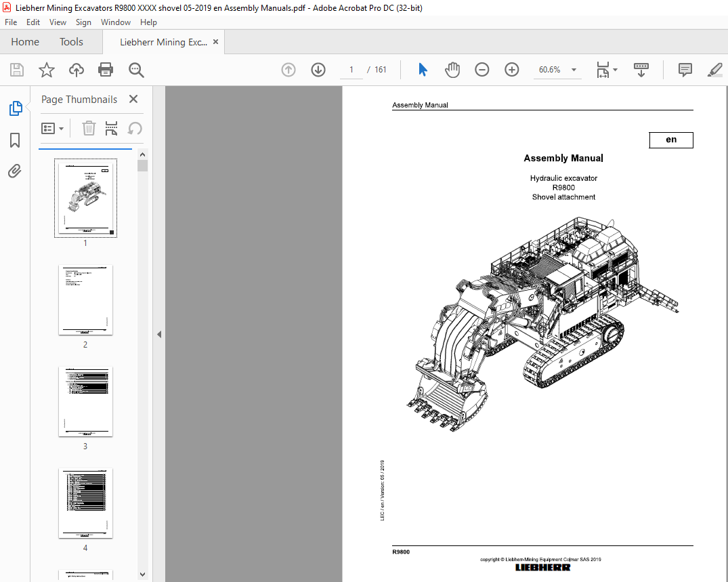This screenshot has width=728, height=582.
Task: Select page 2 thumbnail
Action: pos(85,300)
